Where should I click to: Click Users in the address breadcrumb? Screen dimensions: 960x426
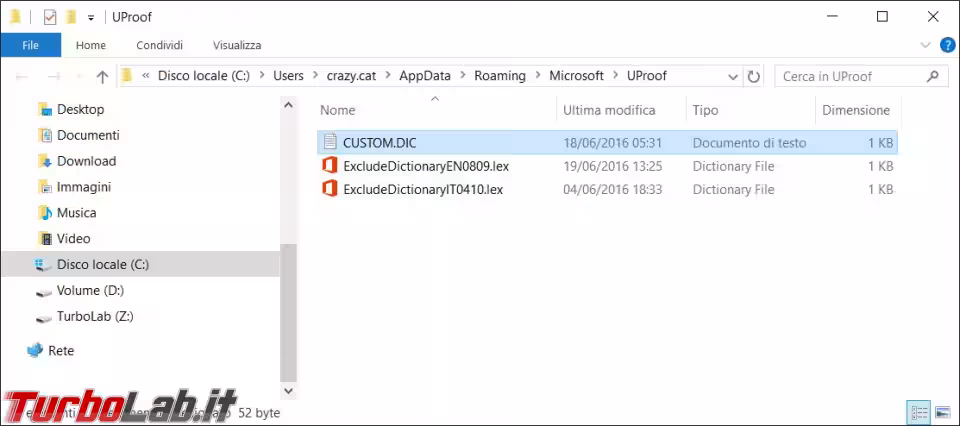(288, 76)
